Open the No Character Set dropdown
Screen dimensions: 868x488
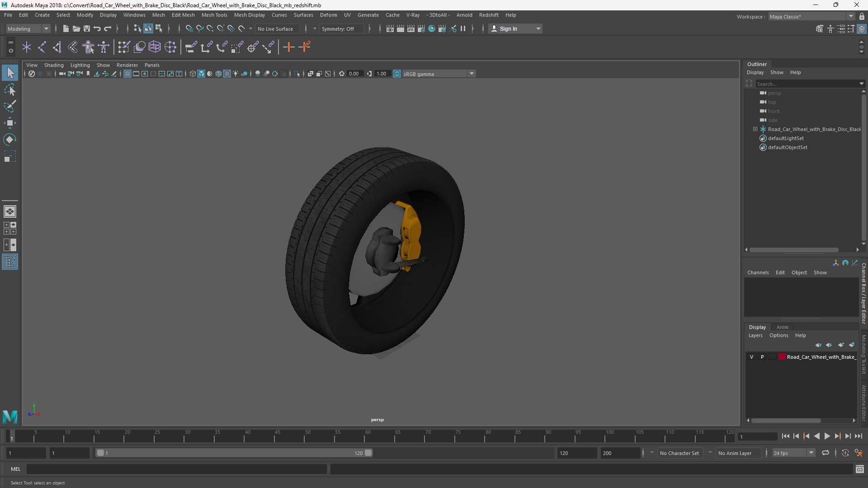680,453
